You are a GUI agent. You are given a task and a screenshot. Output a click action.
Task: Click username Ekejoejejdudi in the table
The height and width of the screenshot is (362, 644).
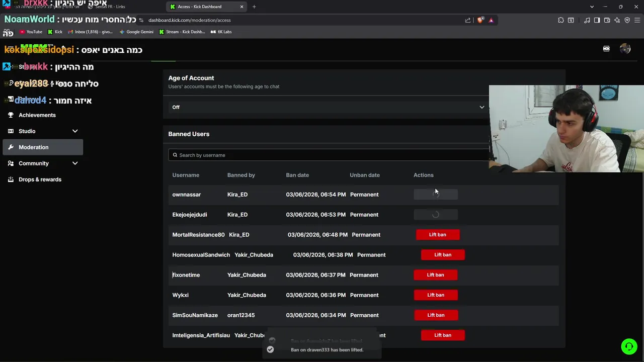pos(190,215)
